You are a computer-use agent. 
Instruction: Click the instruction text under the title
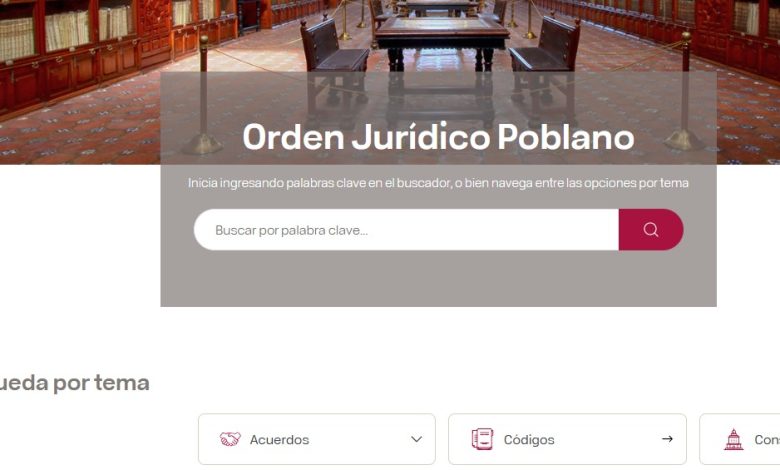(438, 183)
